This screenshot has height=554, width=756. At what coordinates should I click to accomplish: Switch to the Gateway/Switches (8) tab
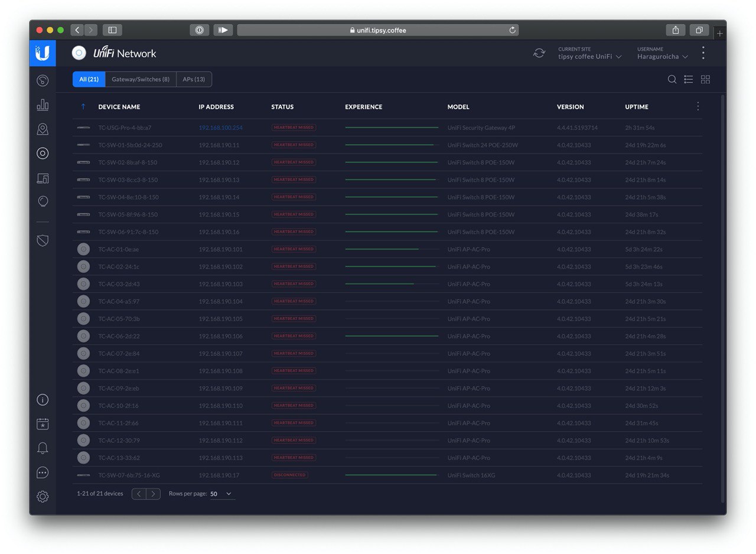coord(141,79)
